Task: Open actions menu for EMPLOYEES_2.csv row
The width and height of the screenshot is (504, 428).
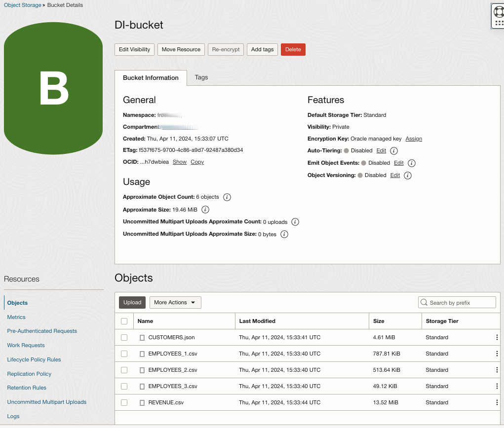Action: pyautogui.click(x=497, y=370)
